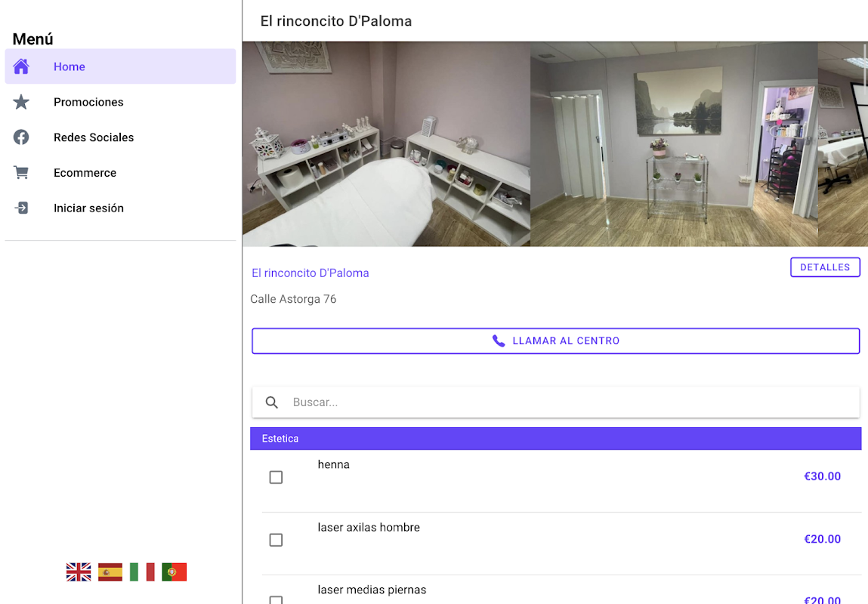The height and width of the screenshot is (604, 868).
Task: Open the Ecommerce menu item
Action: 120,173
